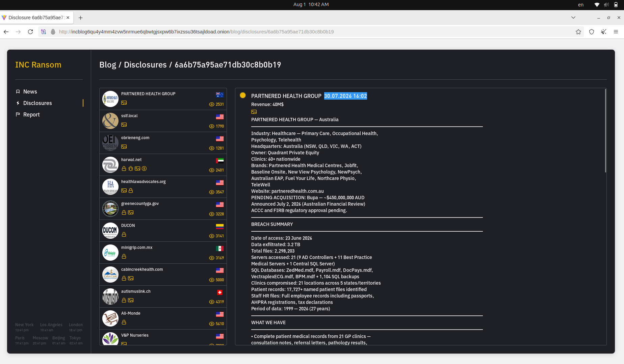Image resolution: width=624 pixels, height=364 pixels.
Task: Open the cabincreekhealth.com entry
Action: 163,275
